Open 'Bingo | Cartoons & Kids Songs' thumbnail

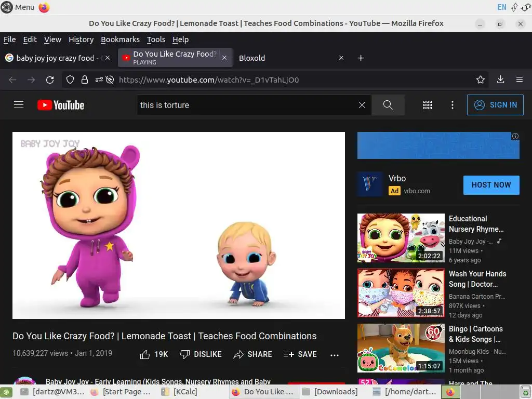401,348
